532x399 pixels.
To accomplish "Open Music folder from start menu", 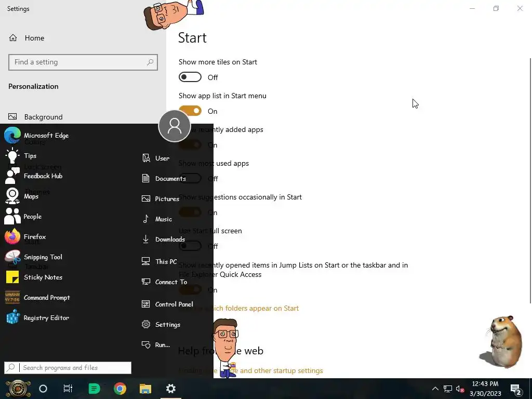I will click(x=157, y=219).
